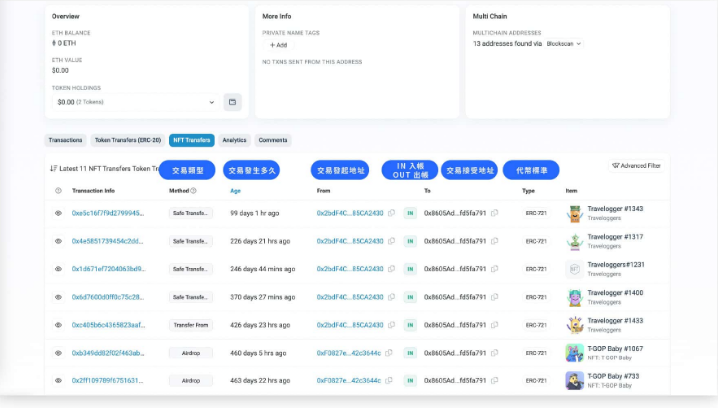Image resolution: width=718 pixels, height=408 pixels.
Task: Switch to the Transactions tab
Action: point(65,140)
